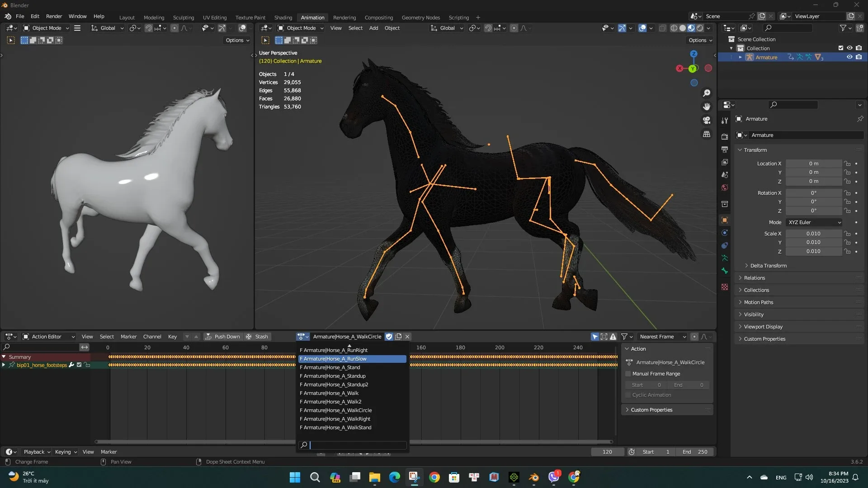
Task: Open Nearest Frame snapping dropdown
Action: 662,337
